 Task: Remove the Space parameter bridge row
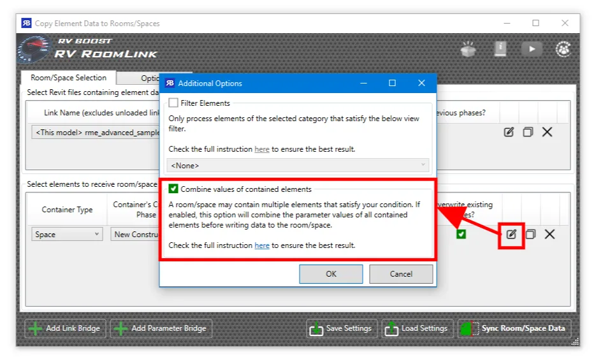(549, 234)
